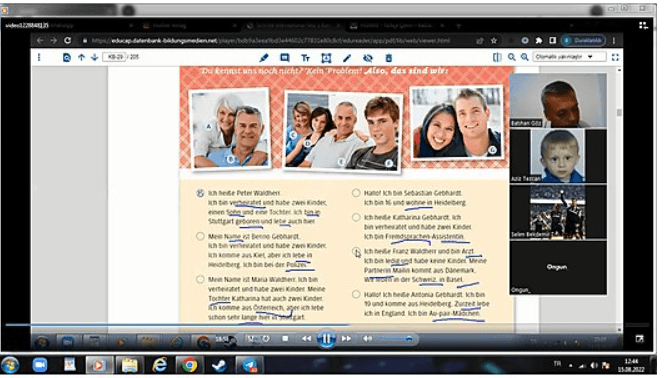
Task: Click the Ongun participant tile
Action: (x=558, y=267)
